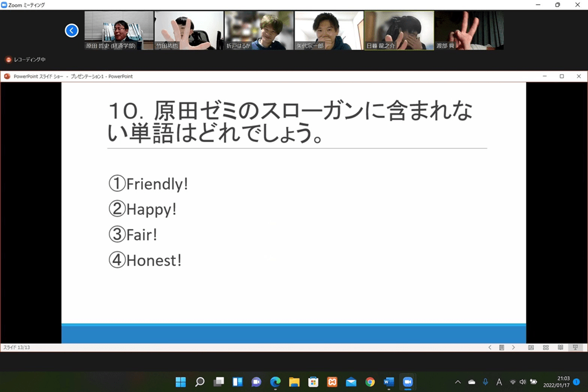Click the Word icon in taskbar
The width and height of the screenshot is (588, 392).
click(x=388, y=382)
